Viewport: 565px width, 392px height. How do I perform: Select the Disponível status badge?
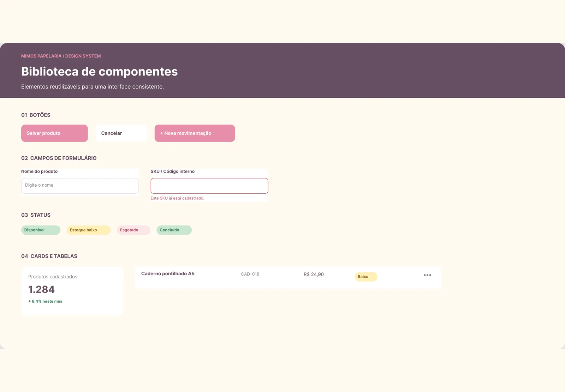pos(41,230)
